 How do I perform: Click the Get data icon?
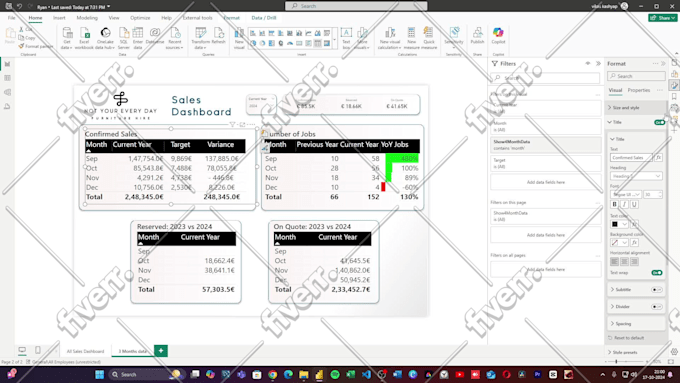(67, 38)
